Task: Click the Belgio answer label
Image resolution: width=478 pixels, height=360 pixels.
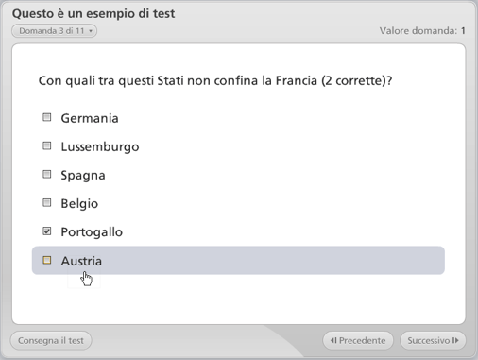Action: [79, 204]
